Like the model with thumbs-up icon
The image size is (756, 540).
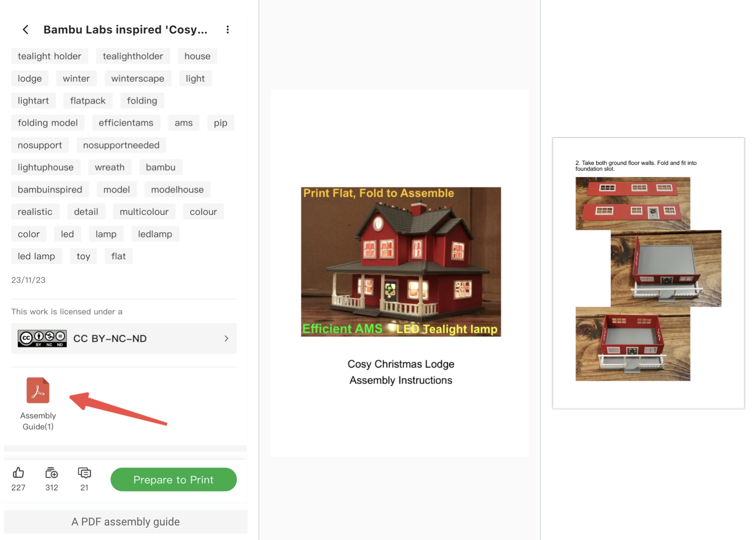(x=18, y=473)
